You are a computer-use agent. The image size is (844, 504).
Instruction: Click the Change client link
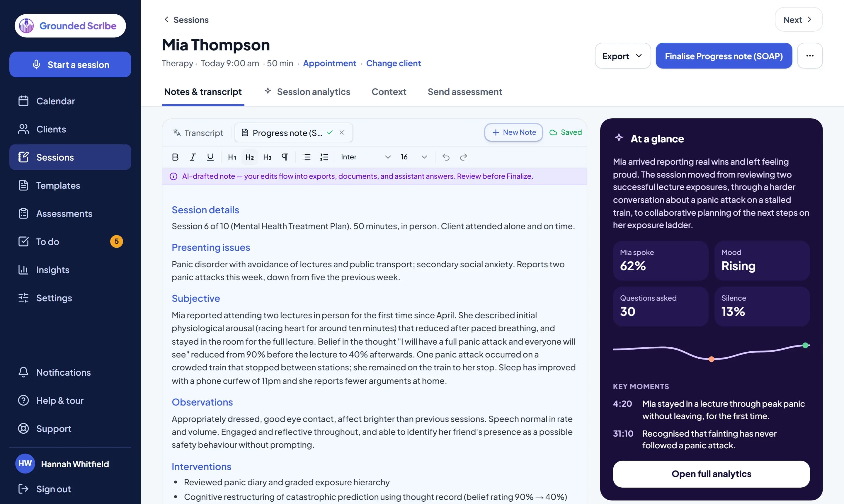click(x=393, y=63)
